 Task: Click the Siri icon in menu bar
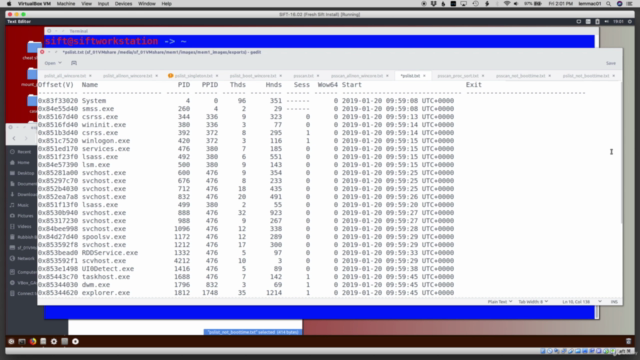pos(619,4)
